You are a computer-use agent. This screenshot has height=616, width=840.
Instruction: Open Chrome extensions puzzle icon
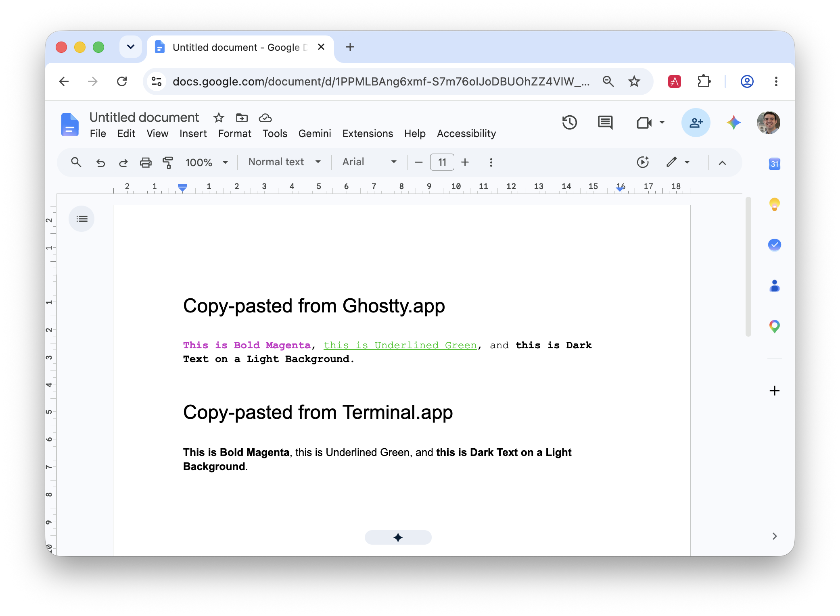coord(704,81)
